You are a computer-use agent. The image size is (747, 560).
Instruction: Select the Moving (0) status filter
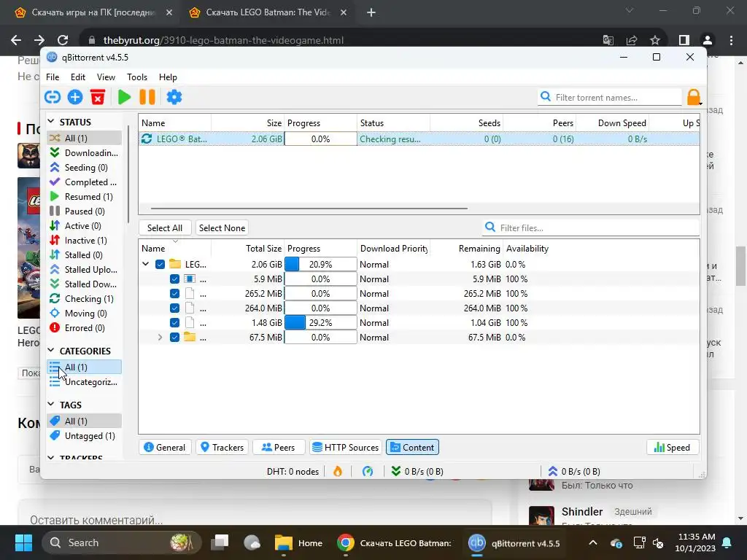85,314
